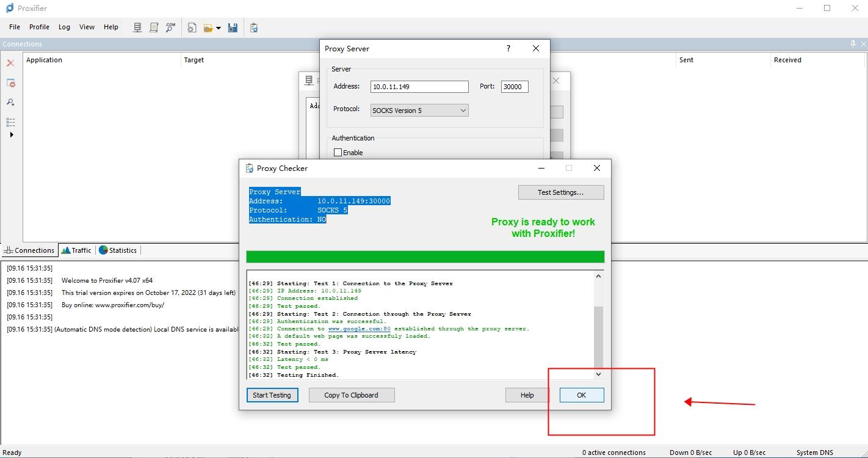Click the Open Profile folder icon

[208, 27]
